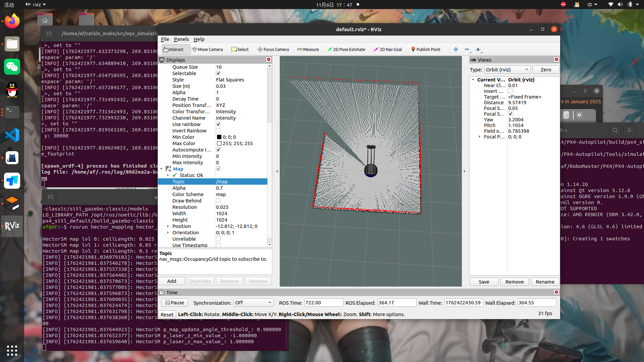Open the File menu
Viewport: 644px width, 362px height.
[165, 39]
